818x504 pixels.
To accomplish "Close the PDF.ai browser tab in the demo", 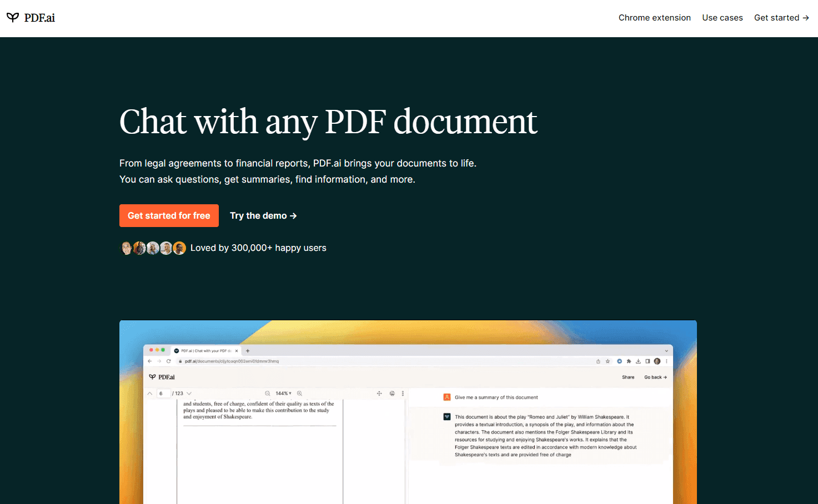I will point(237,351).
